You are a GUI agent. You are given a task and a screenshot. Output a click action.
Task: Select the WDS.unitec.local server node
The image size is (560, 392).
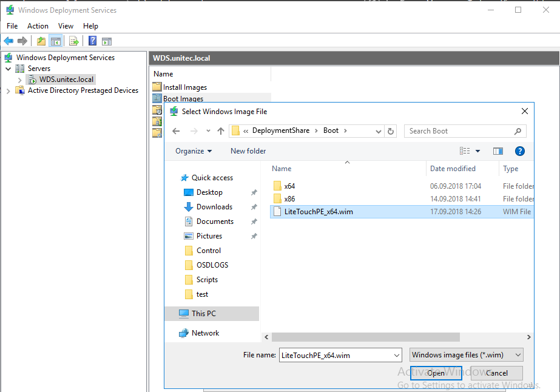pyautogui.click(x=66, y=79)
